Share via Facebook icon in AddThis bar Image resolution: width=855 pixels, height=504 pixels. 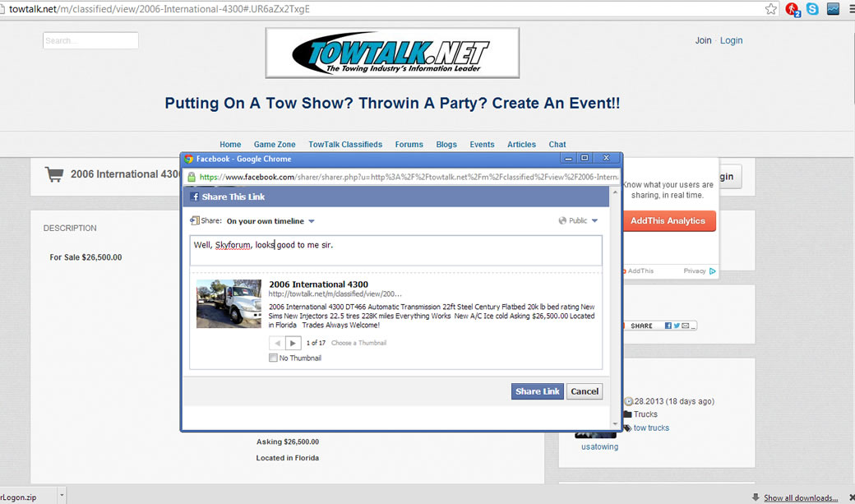coord(668,326)
